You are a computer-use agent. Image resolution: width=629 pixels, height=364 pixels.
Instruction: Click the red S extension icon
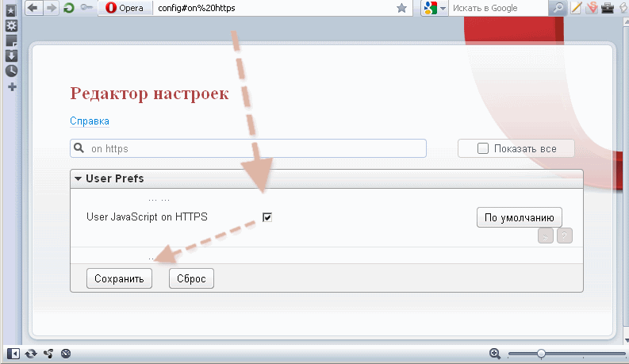pos(592,8)
